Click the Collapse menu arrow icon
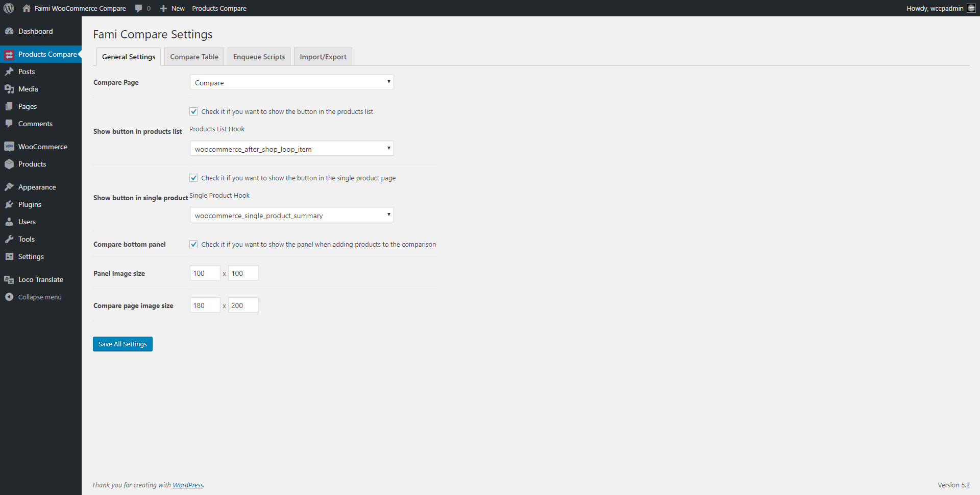The height and width of the screenshot is (495, 980). [9, 297]
